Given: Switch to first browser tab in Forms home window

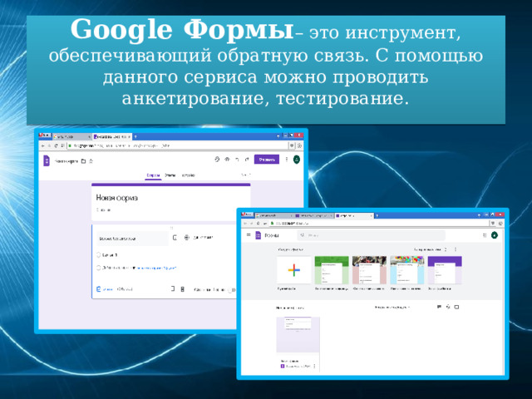Looking at the screenshot, I should 274,215.
